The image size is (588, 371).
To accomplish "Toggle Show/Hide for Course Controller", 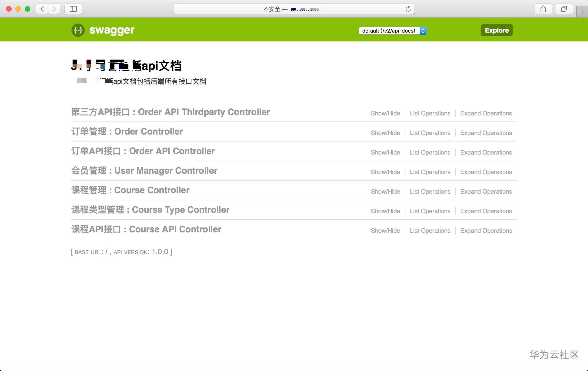I will 385,192.
